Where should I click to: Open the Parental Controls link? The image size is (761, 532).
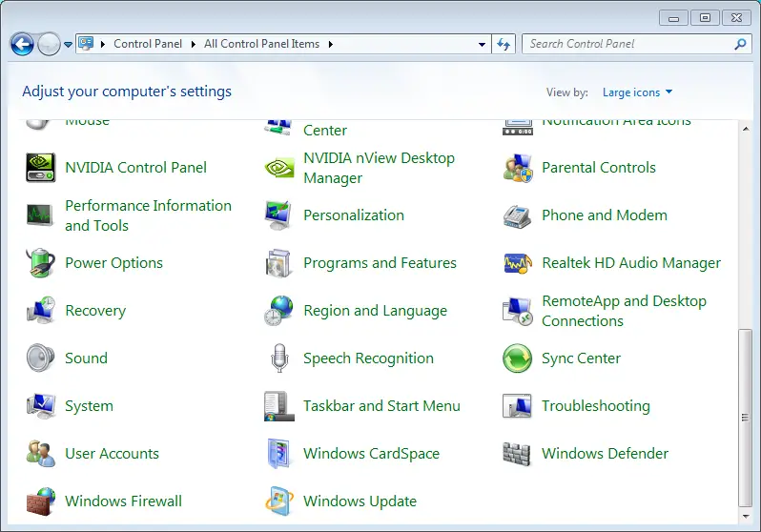(x=599, y=168)
